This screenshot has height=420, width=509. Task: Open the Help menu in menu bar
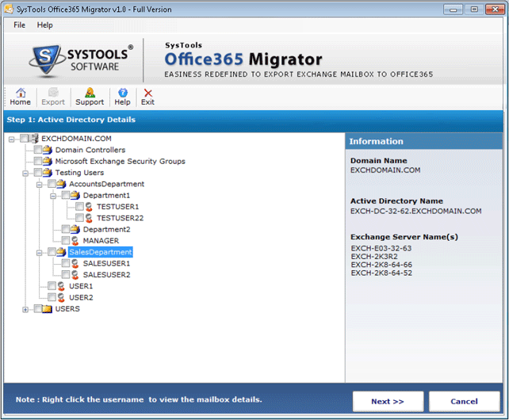(45, 25)
